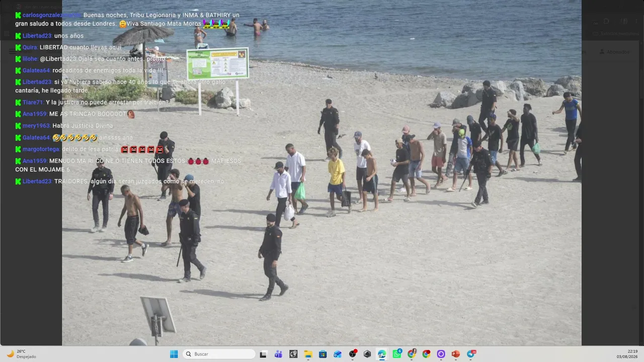Click username carlosgonzalez in the chat
Viewport: 644px width, 362px height.
[51, 15]
